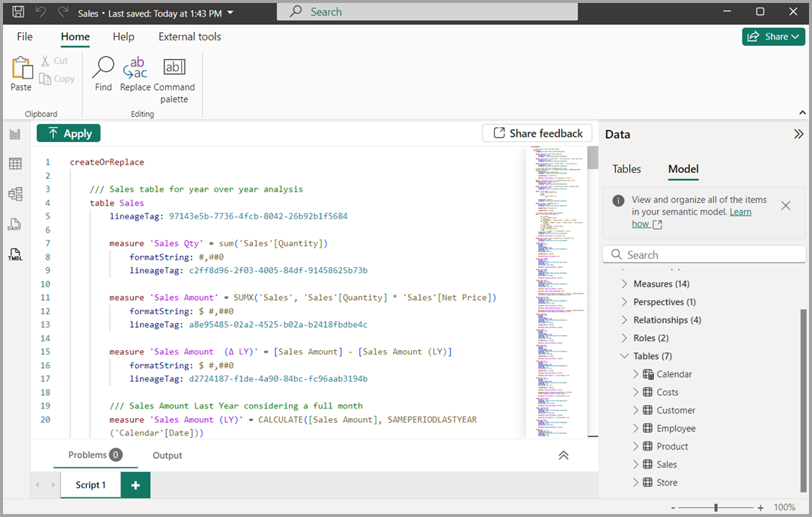Select the TMDL view icon
The width and height of the screenshot is (812, 517).
16,255
